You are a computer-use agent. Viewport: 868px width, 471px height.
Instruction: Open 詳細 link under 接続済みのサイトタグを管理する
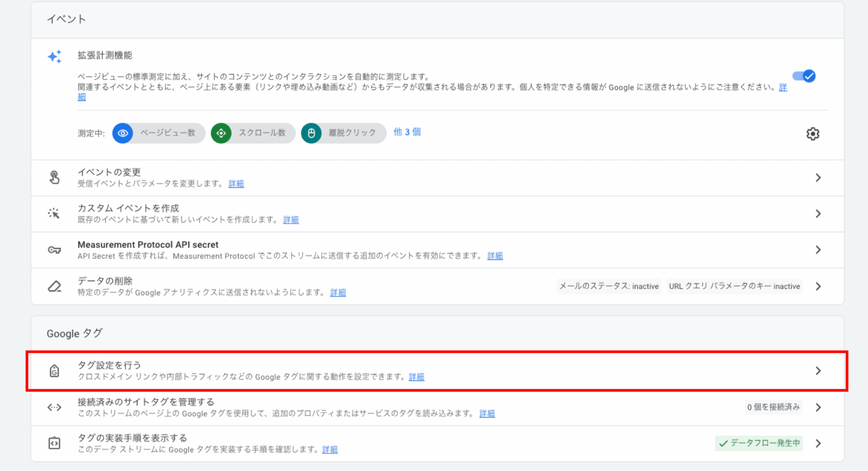[x=487, y=414]
